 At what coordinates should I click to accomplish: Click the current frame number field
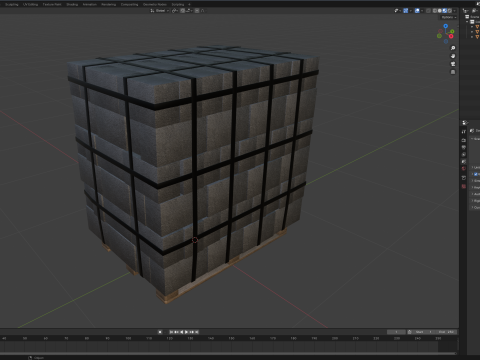396,332
